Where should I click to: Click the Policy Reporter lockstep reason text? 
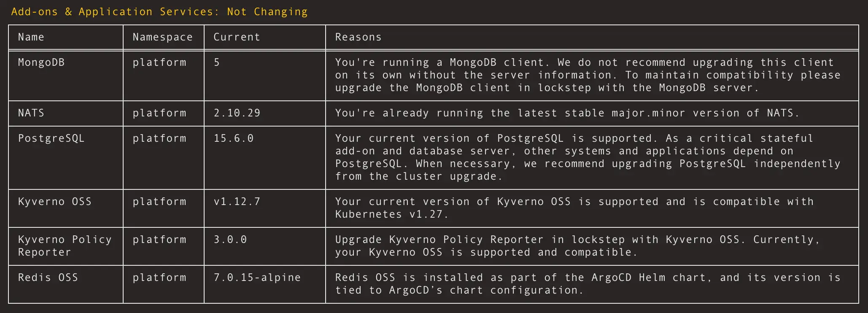click(x=578, y=246)
